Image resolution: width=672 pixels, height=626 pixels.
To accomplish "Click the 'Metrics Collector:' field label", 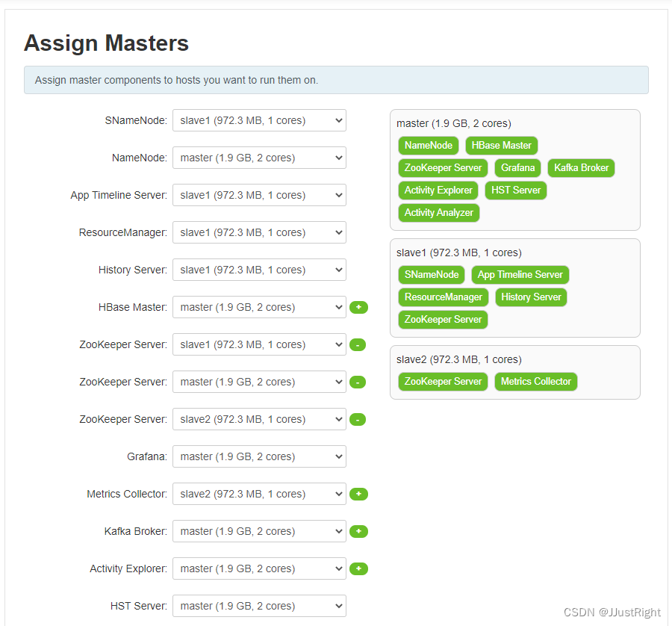I will pos(127,494).
